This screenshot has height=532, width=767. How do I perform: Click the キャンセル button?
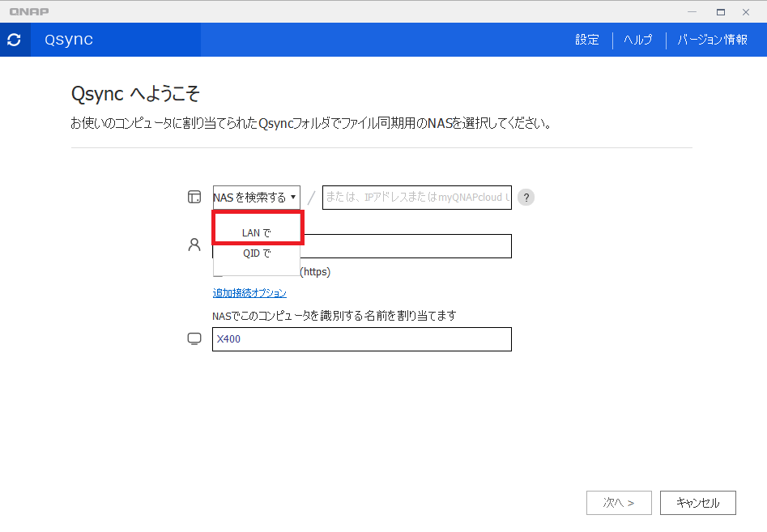pyautogui.click(x=698, y=503)
